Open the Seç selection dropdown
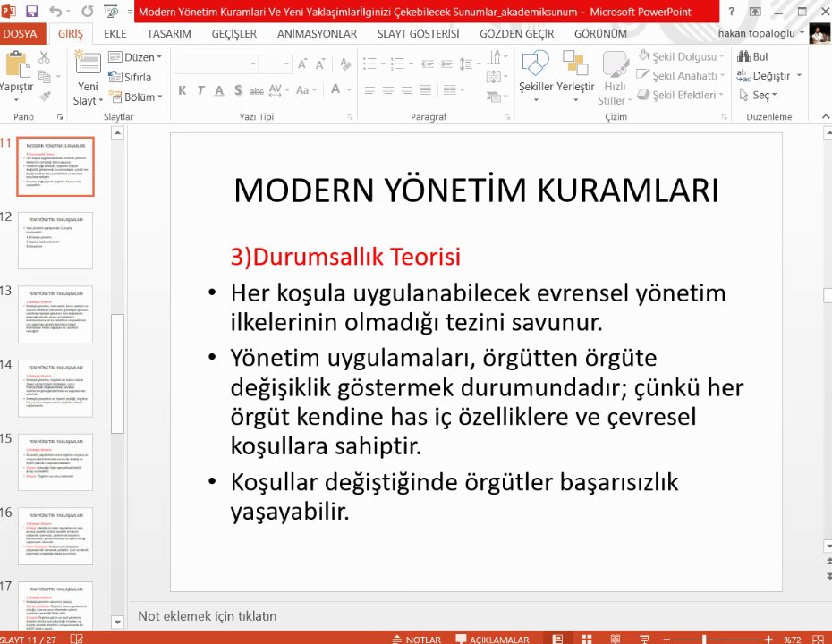Image resolution: width=832 pixels, height=644 pixels. 758,96
